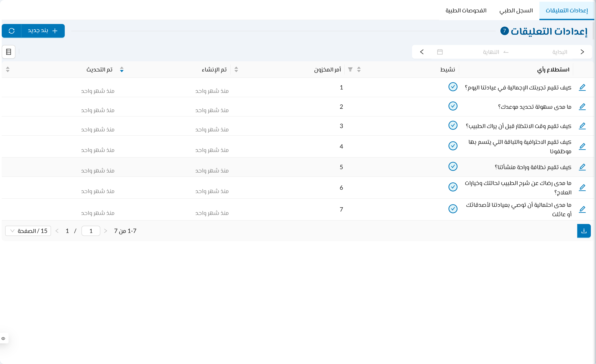Sort by تم التحديث column arrows
Viewport: 596px width, 364px height.
[122, 70]
